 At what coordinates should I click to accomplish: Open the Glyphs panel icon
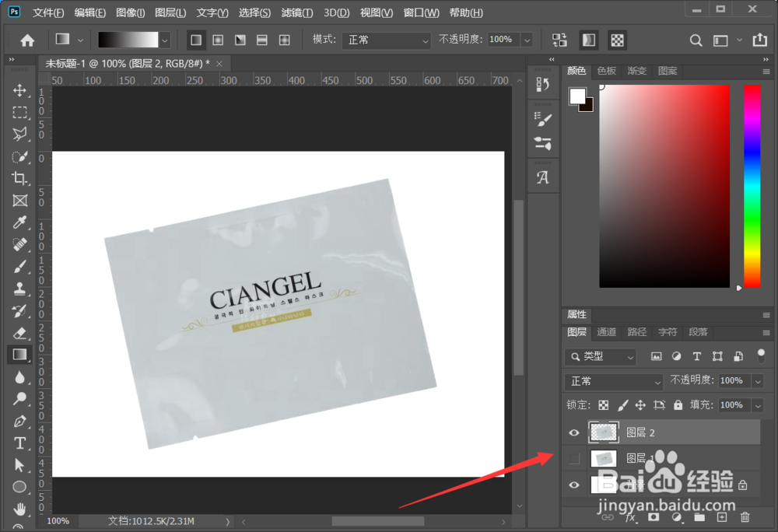coord(543,177)
